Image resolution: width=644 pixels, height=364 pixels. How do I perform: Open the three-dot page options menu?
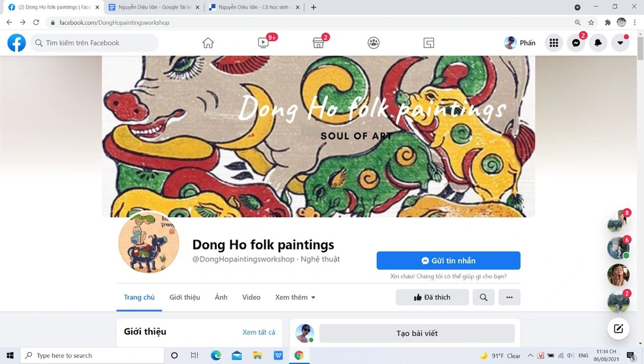point(509,297)
